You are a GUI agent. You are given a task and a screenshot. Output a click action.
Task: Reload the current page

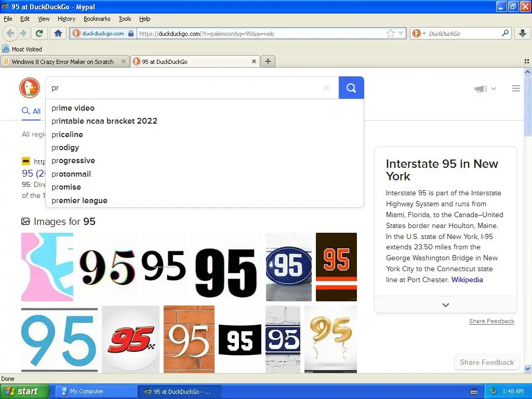click(x=39, y=33)
